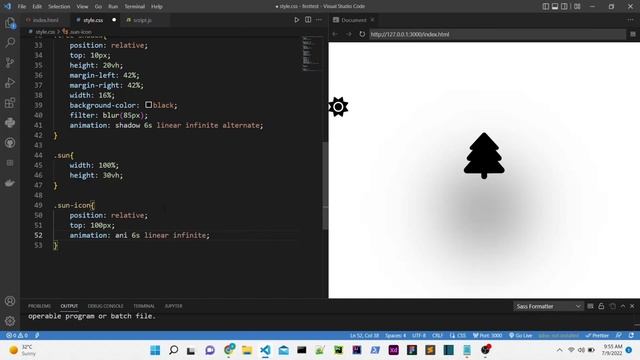
Task: Open the Source Control view
Action: pos(10,62)
